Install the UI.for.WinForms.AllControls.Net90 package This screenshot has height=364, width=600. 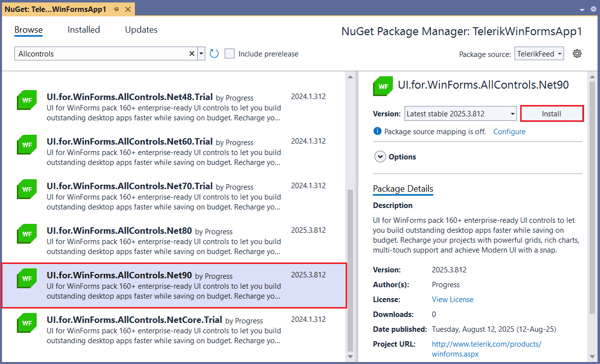[x=551, y=113]
